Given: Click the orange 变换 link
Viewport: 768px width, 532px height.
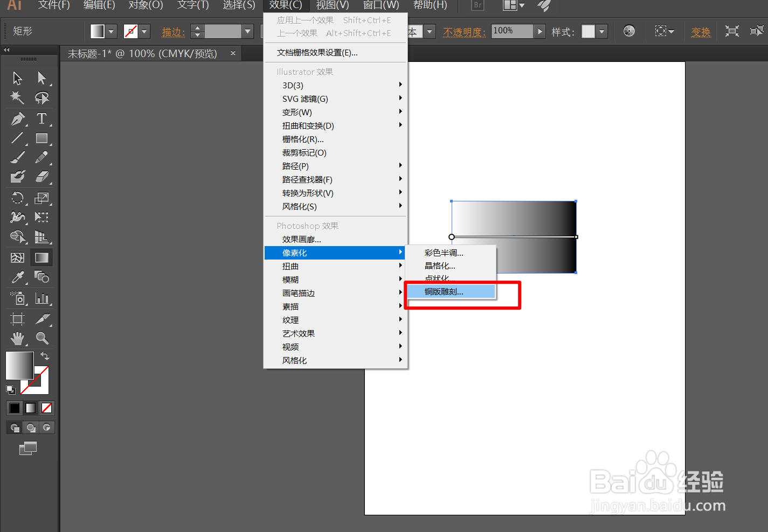Looking at the screenshot, I should click(701, 31).
